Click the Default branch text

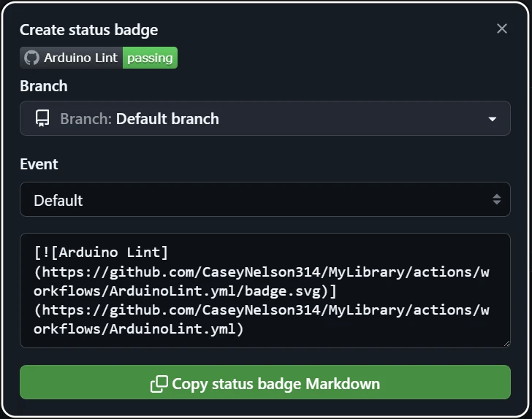[167, 119]
